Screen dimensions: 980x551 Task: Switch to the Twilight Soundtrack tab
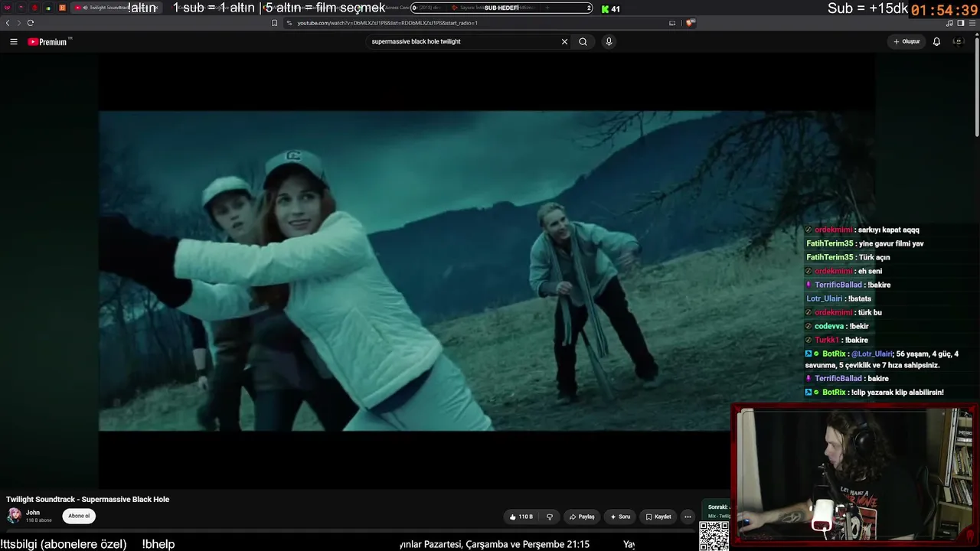pyautogui.click(x=115, y=8)
